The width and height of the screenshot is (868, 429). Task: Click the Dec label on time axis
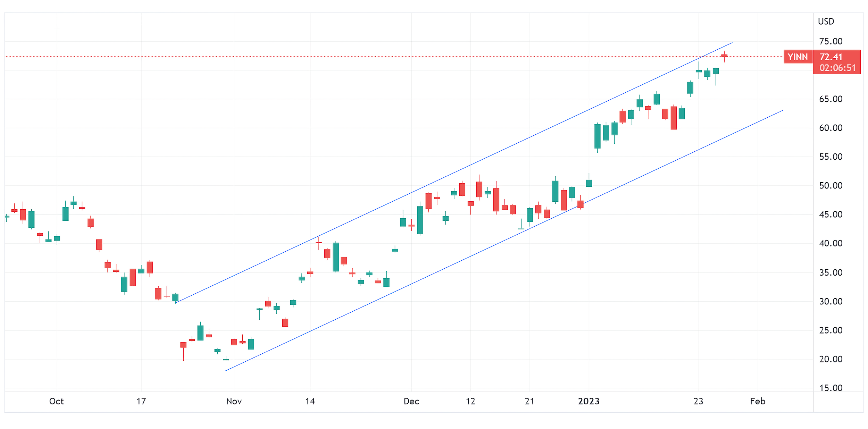pos(411,402)
